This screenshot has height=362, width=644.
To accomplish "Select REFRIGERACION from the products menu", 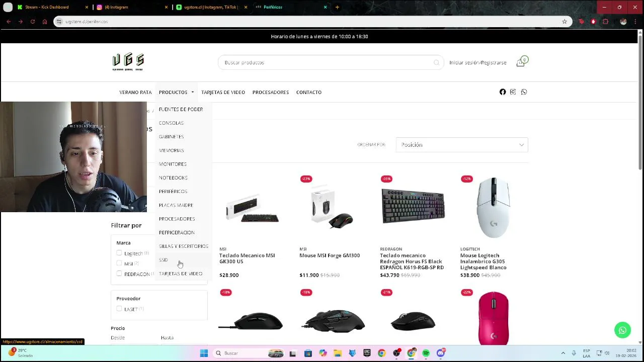I will [177, 232].
